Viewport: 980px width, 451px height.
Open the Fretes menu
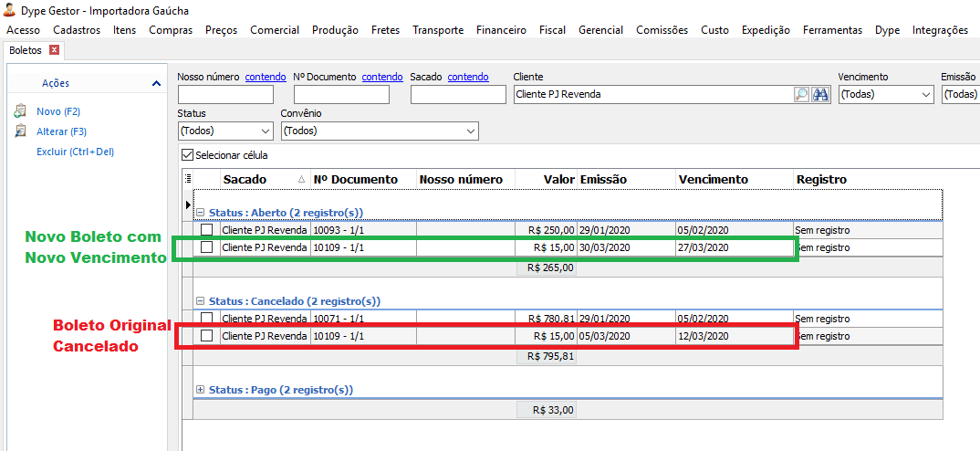(x=385, y=30)
